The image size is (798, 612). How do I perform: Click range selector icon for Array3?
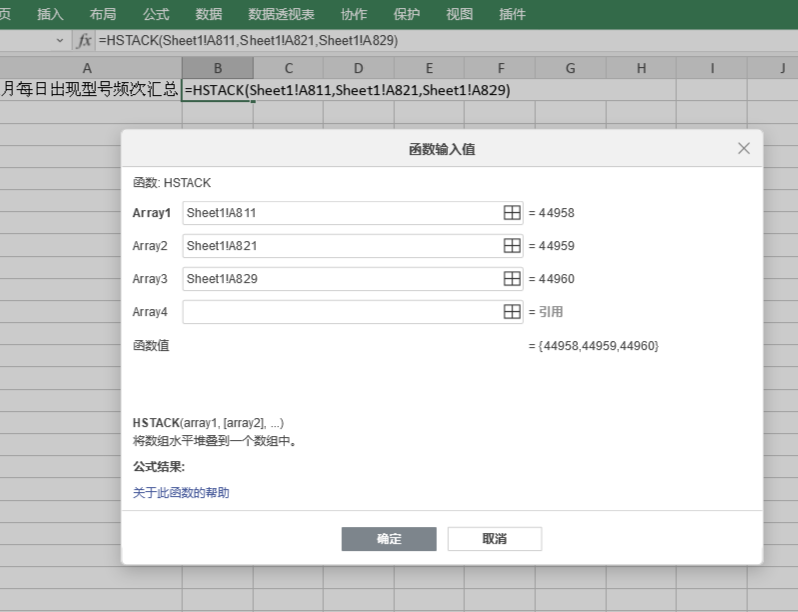coord(511,279)
